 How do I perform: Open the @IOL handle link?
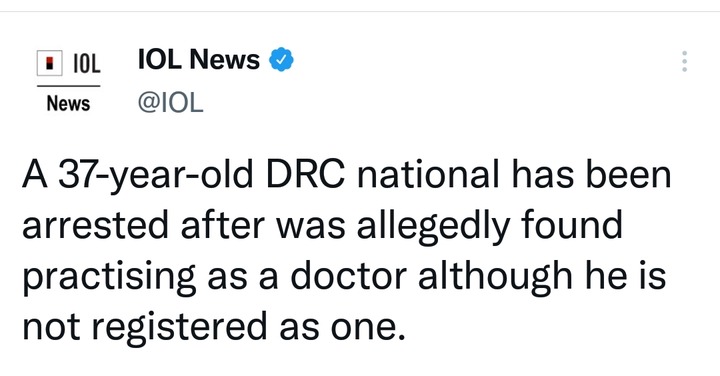(170, 102)
